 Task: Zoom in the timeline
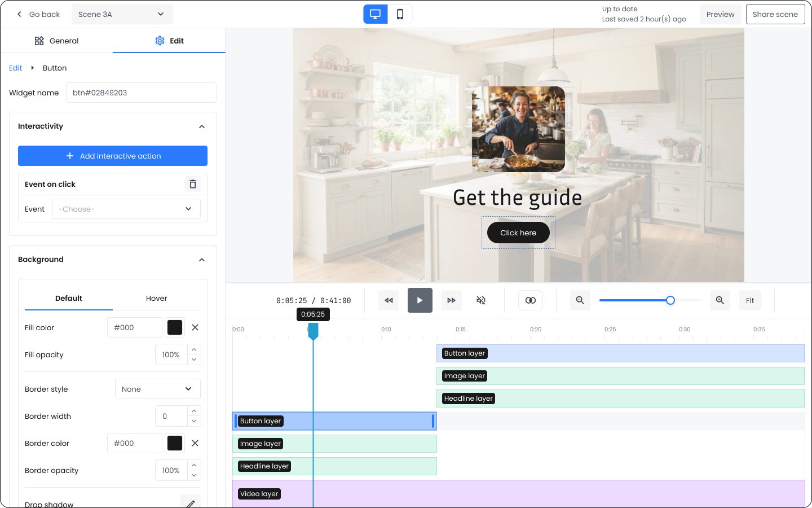[x=720, y=300]
